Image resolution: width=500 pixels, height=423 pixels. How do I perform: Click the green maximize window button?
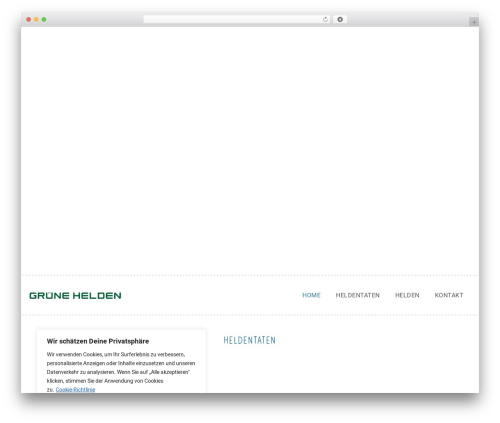pos(44,20)
